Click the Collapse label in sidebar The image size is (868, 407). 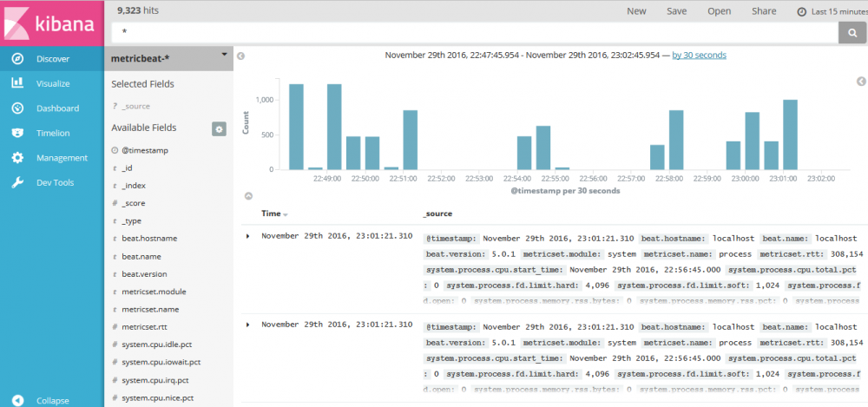click(x=53, y=400)
